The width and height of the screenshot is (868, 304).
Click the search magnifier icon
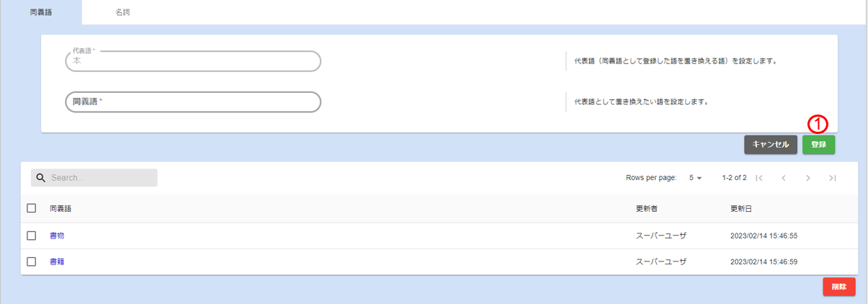point(41,178)
